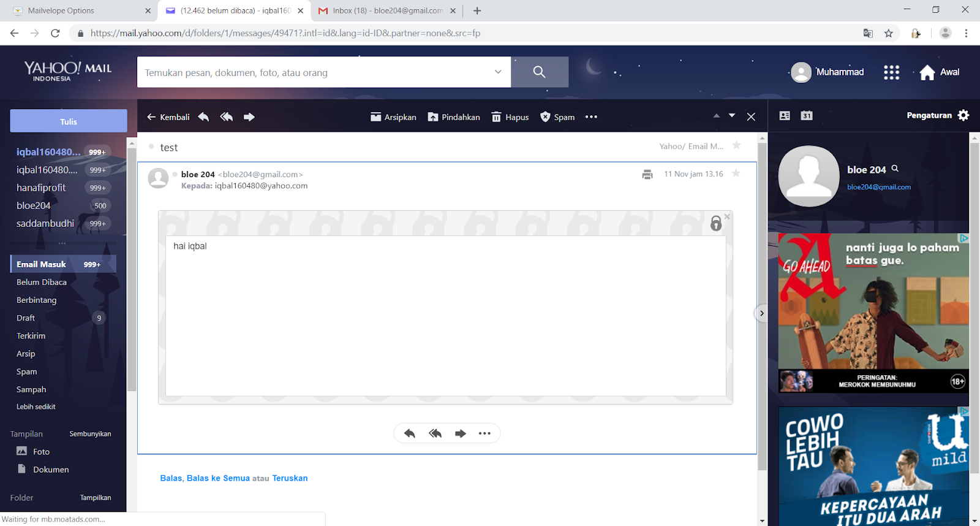Click Balas link
980x526 pixels.
click(x=171, y=478)
